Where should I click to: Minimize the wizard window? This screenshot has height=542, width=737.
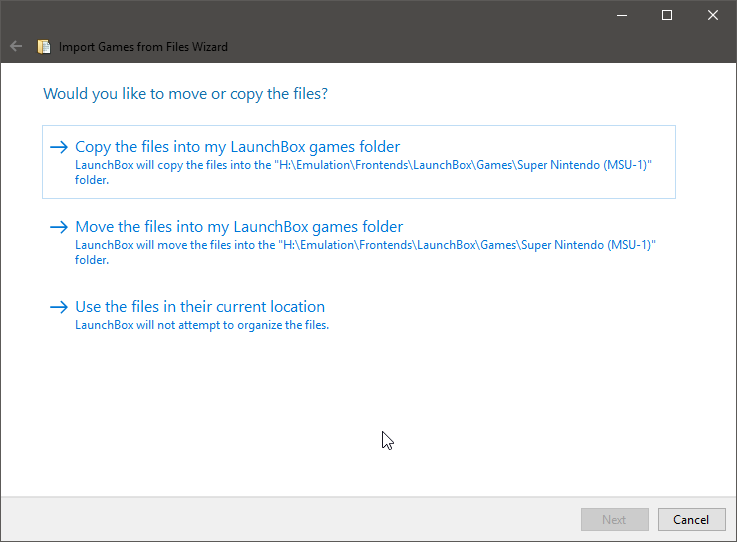[622, 15]
